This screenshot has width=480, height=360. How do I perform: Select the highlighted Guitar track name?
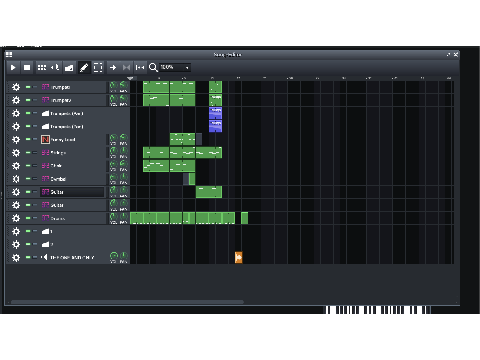pos(72,192)
